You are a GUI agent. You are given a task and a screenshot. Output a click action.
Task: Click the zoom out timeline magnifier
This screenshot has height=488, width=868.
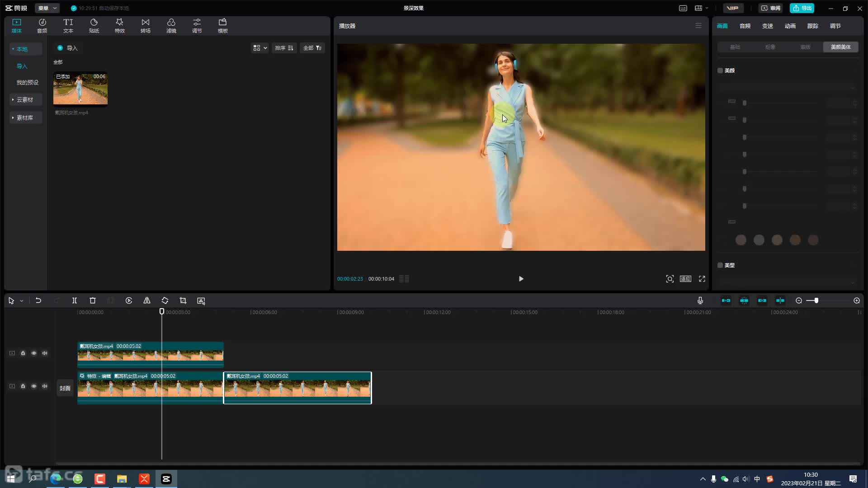799,300
